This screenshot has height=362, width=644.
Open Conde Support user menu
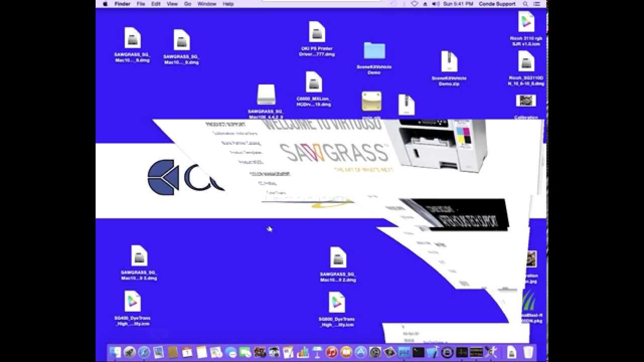pos(498,4)
